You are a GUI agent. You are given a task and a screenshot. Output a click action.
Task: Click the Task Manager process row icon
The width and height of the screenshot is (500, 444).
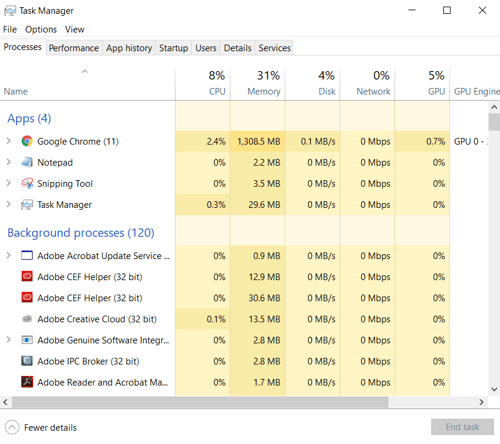click(x=27, y=205)
